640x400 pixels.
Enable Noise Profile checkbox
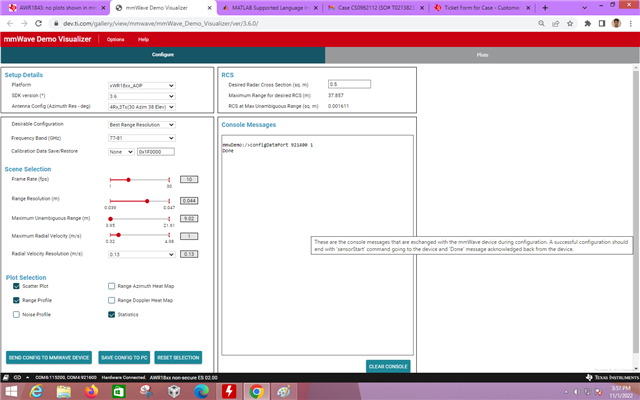[16, 315]
